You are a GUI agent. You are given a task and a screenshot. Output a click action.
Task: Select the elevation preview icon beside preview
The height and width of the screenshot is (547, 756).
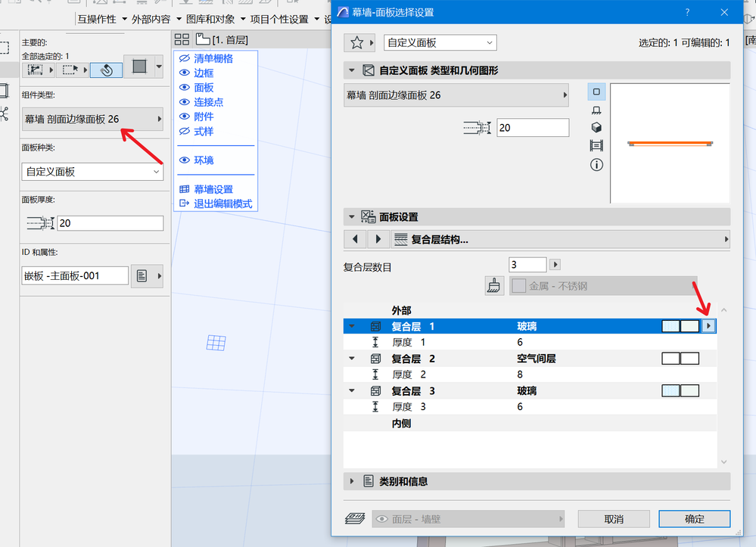click(x=596, y=145)
